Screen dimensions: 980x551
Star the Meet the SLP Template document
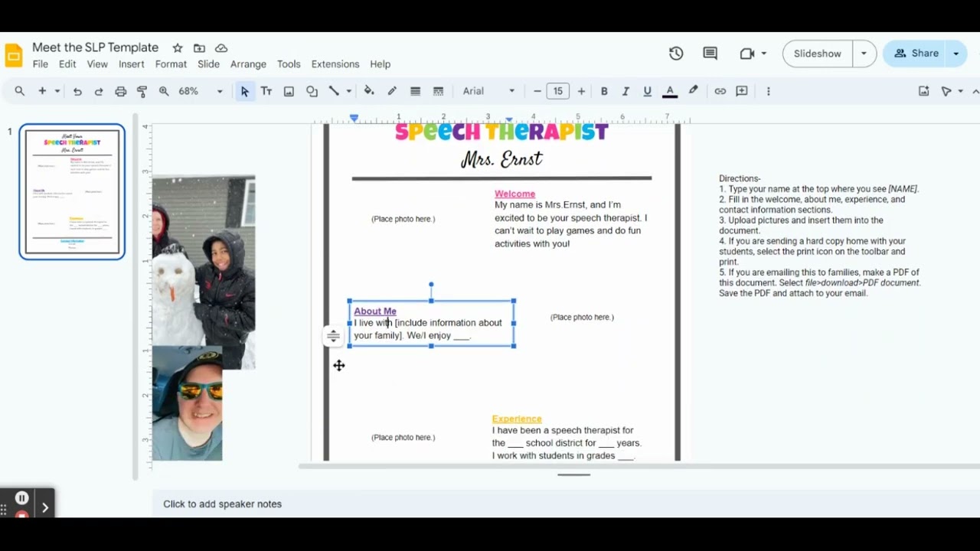178,47
